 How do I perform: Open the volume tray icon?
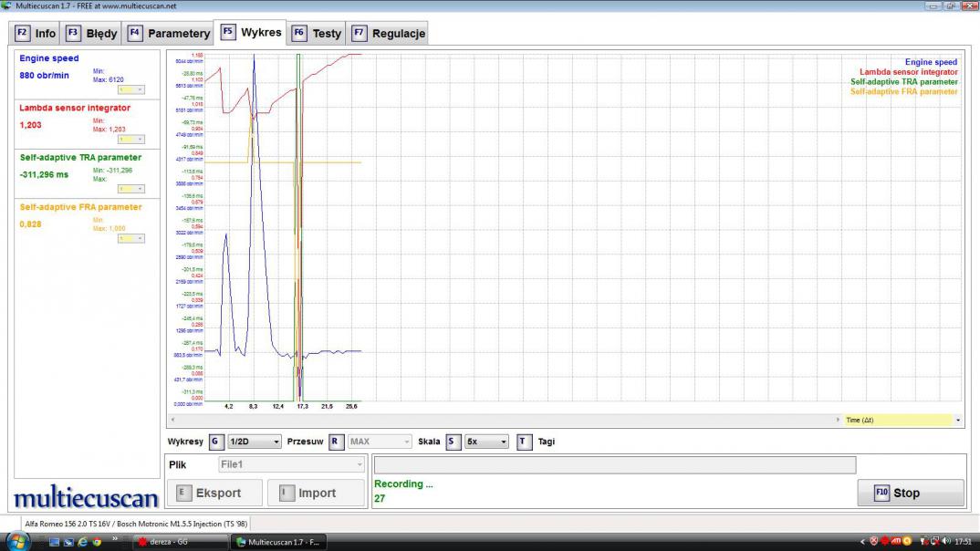[945, 541]
